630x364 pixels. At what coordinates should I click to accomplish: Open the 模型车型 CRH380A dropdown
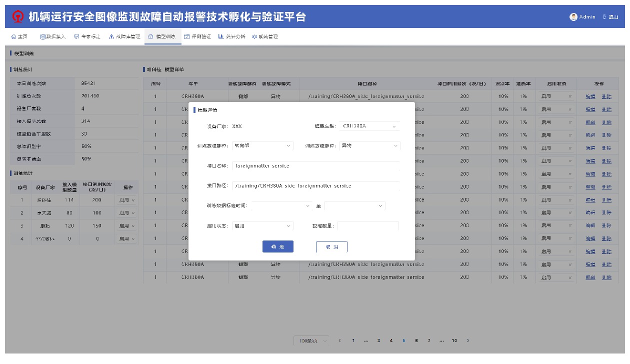tap(369, 126)
